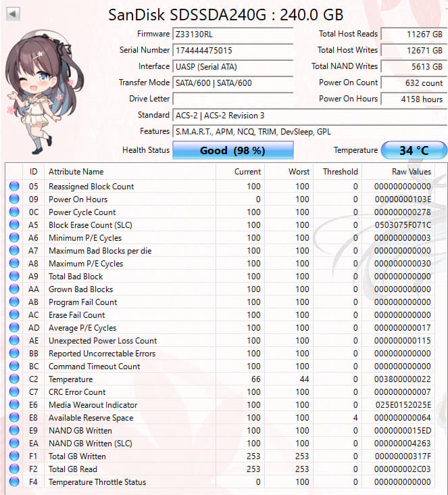Screen dimensions: 448x495
Task: Click the status orb for Unexpected Power Loss Count
Action: [14, 340]
